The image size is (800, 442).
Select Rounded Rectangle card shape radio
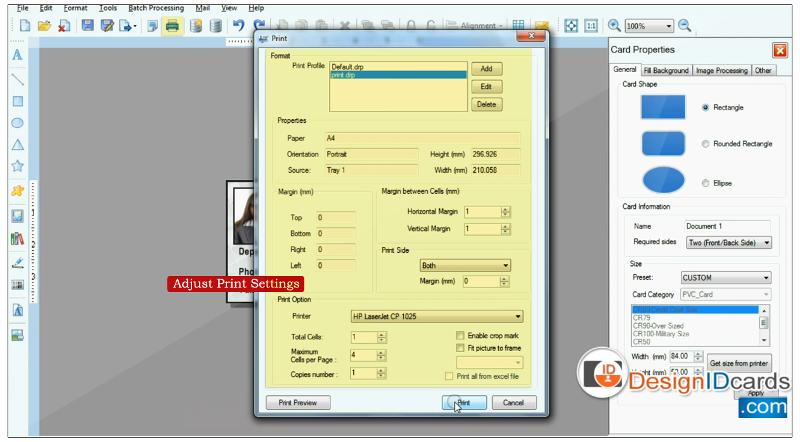coord(705,144)
